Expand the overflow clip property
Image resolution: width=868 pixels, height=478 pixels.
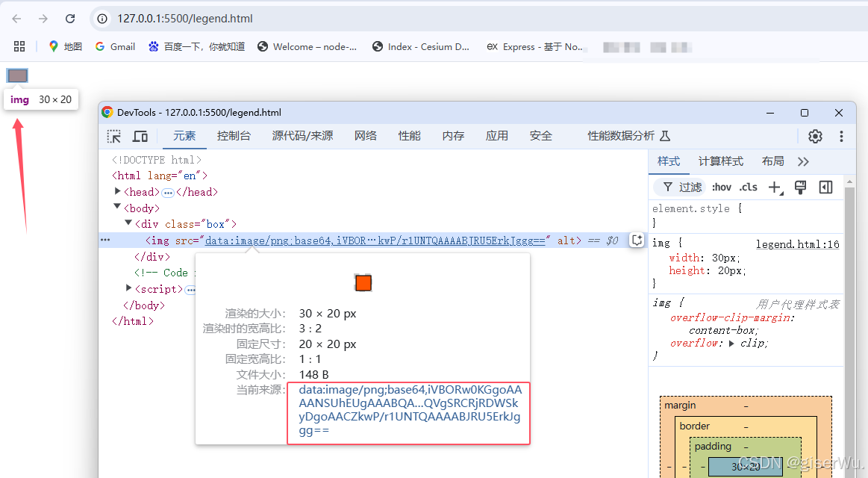pos(731,344)
